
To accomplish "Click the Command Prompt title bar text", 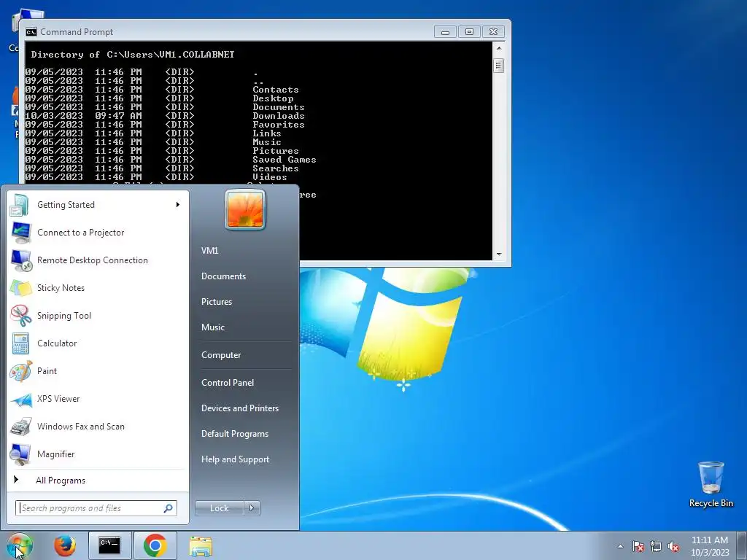I will pos(77,32).
